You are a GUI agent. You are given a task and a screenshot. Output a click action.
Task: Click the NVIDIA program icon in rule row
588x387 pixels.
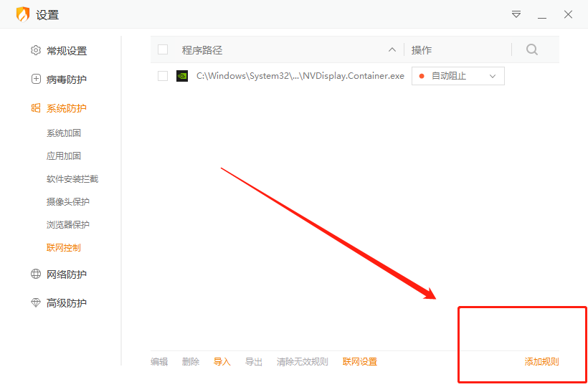182,76
